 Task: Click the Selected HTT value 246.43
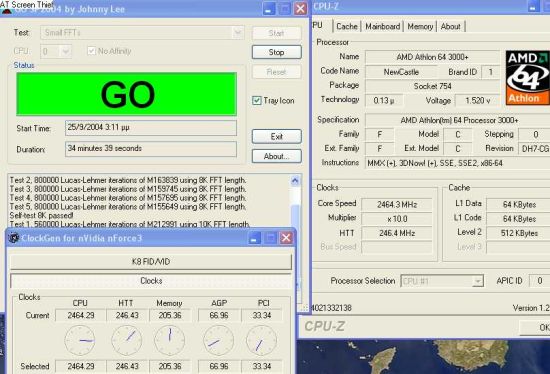click(x=127, y=366)
